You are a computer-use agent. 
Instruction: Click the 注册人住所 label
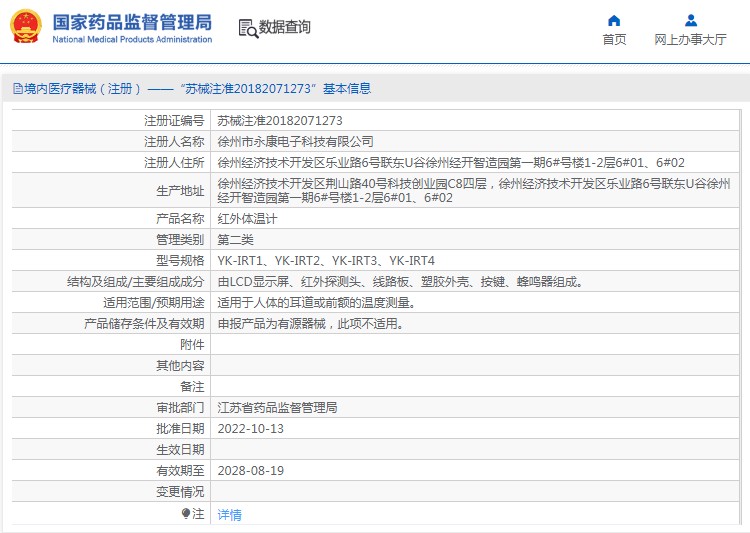pyautogui.click(x=174, y=163)
